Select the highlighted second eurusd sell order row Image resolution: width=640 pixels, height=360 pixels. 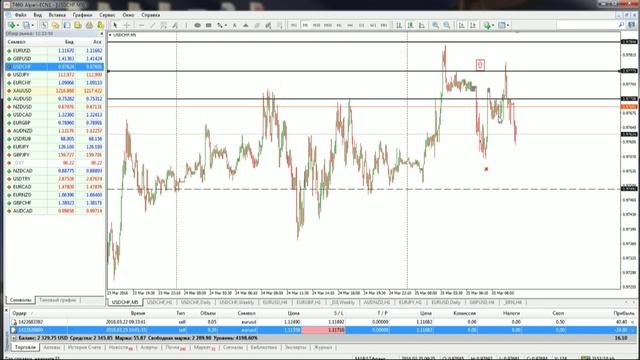pyautogui.click(x=322, y=330)
